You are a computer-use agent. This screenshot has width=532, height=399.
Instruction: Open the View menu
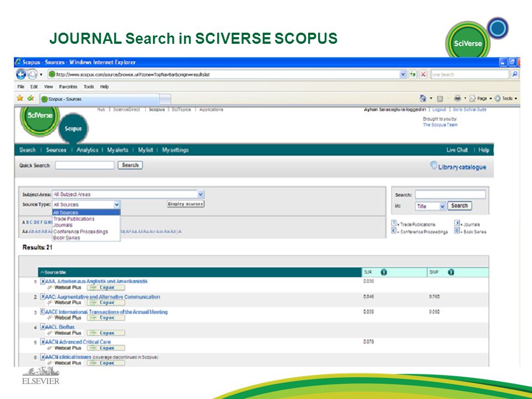[49, 87]
